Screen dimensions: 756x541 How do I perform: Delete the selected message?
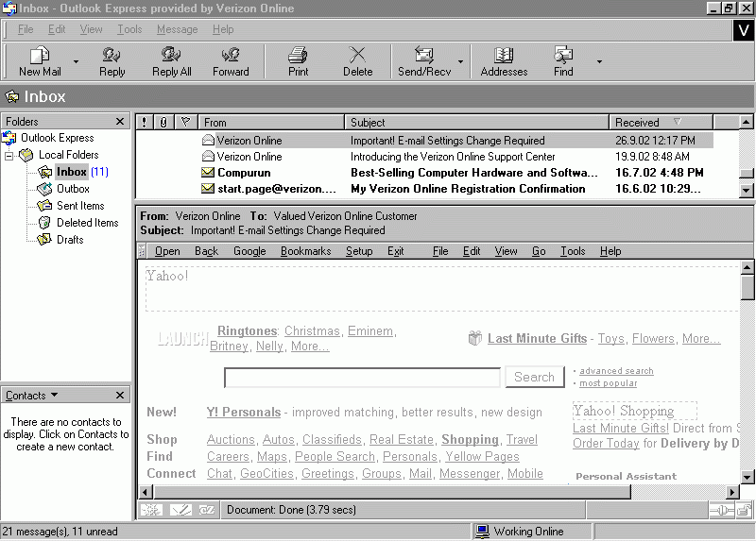tap(358, 61)
